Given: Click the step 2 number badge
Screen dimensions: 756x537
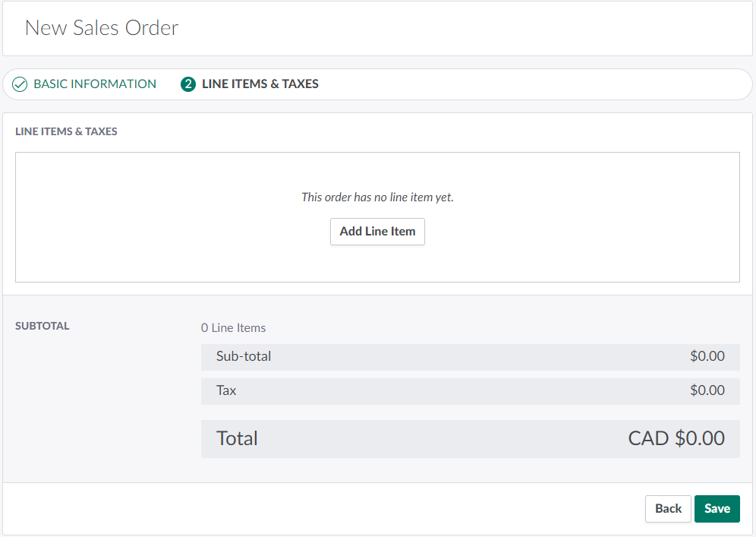Looking at the screenshot, I should (x=187, y=84).
